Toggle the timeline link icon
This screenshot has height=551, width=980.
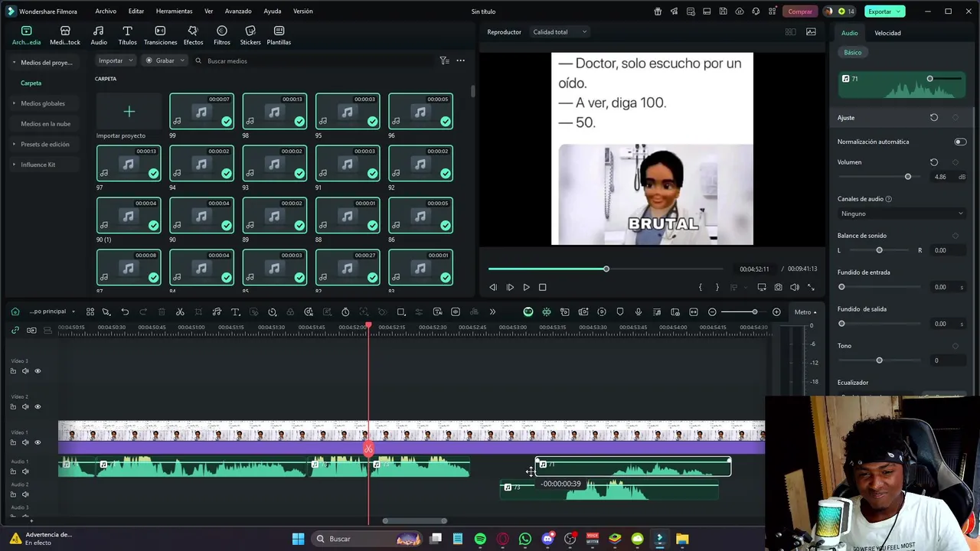point(15,330)
